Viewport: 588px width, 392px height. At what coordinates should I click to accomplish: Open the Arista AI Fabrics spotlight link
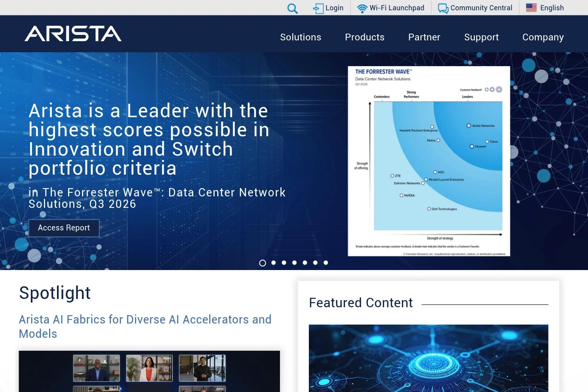(x=145, y=326)
